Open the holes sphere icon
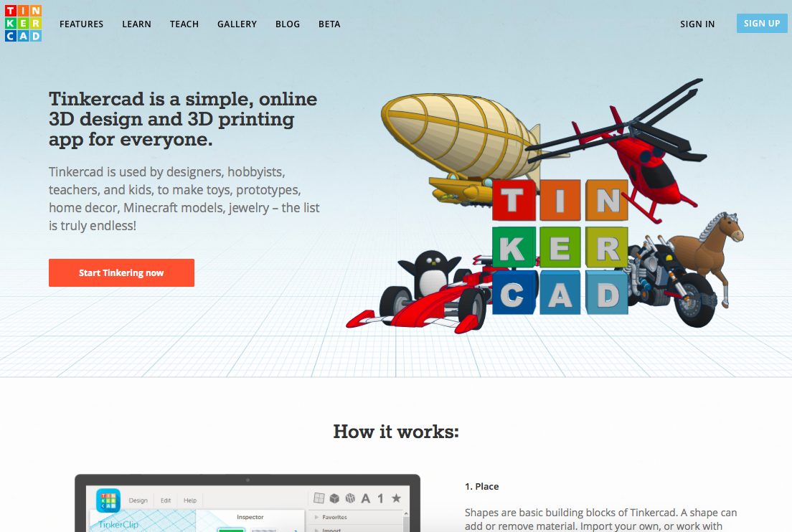The image size is (792, 532). [x=349, y=497]
